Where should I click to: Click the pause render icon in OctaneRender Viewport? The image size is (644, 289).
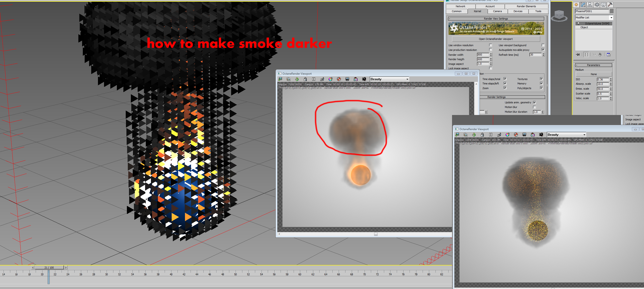[x=313, y=79]
